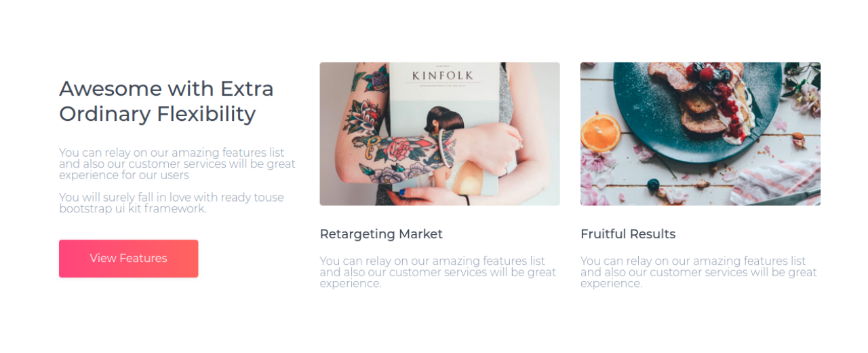Click the KINFOLK title on magazine cover
868x353 pixels.
(442, 75)
